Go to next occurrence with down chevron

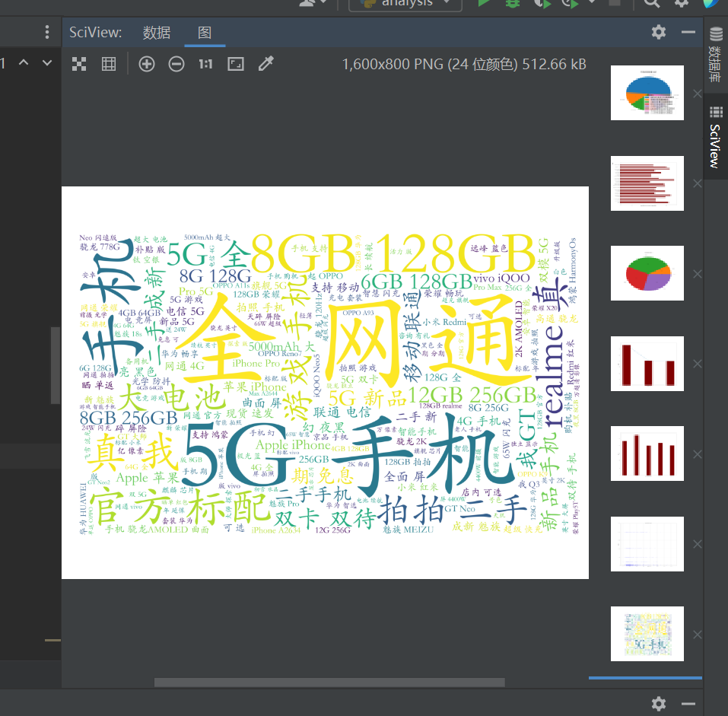[x=47, y=62]
